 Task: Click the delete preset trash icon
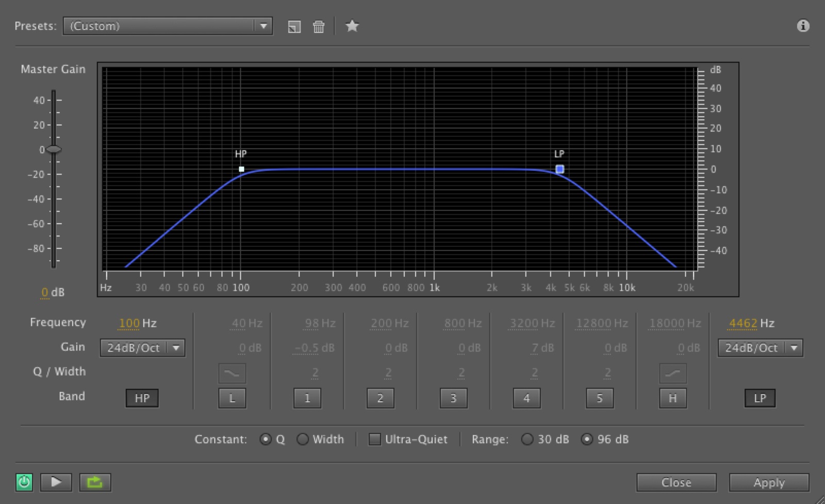pyautogui.click(x=319, y=27)
